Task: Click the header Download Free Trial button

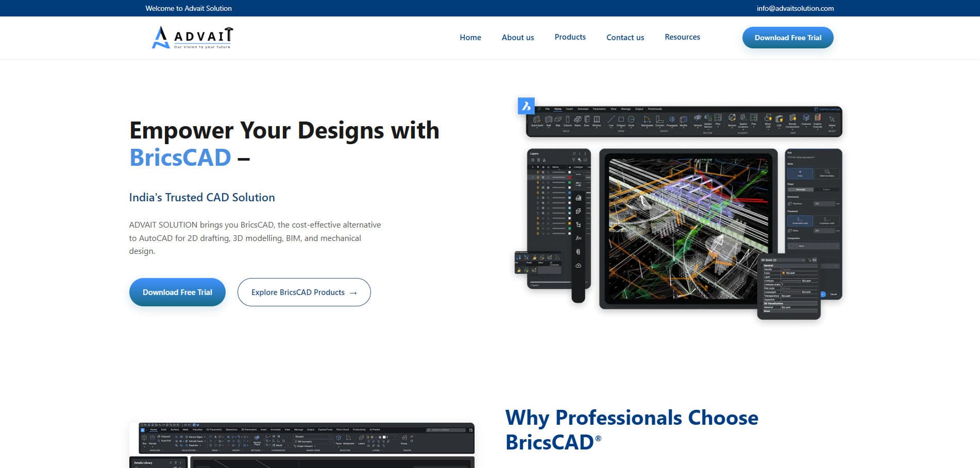Action: [788, 38]
